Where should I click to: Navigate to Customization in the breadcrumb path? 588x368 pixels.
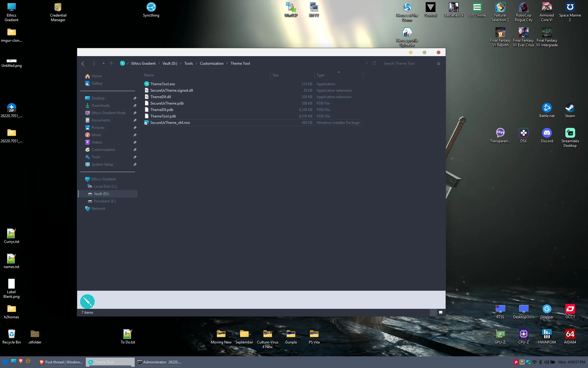click(x=212, y=63)
